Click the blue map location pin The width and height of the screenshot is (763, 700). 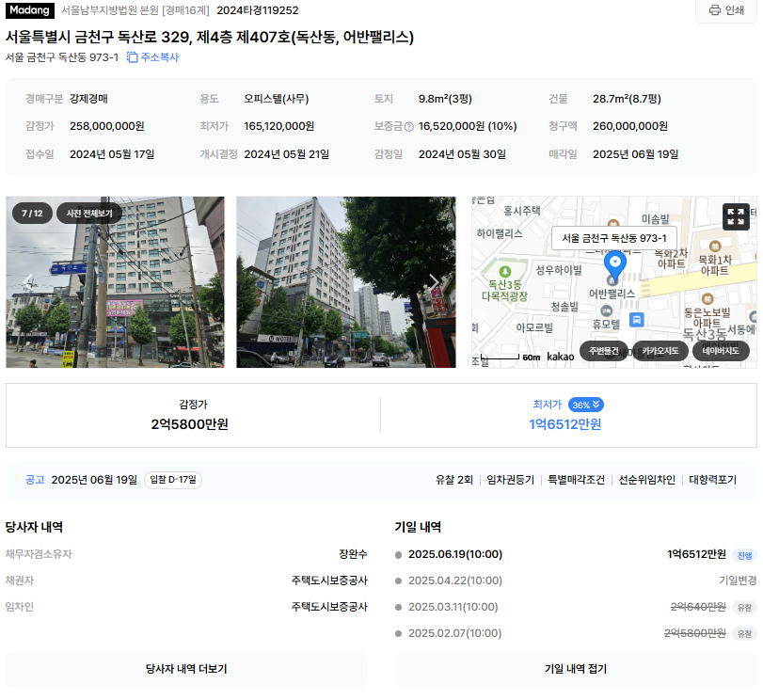614,265
